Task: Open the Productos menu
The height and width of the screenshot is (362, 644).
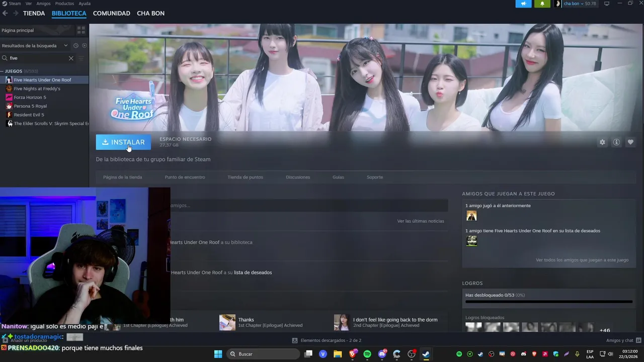Action: point(64,4)
